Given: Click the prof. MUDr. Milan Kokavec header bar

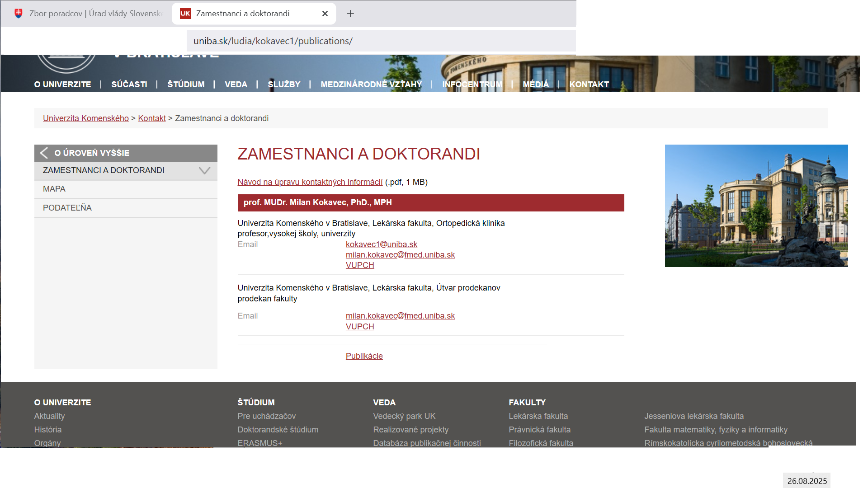Looking at the screenshot, I should click(x=431, y=203).
